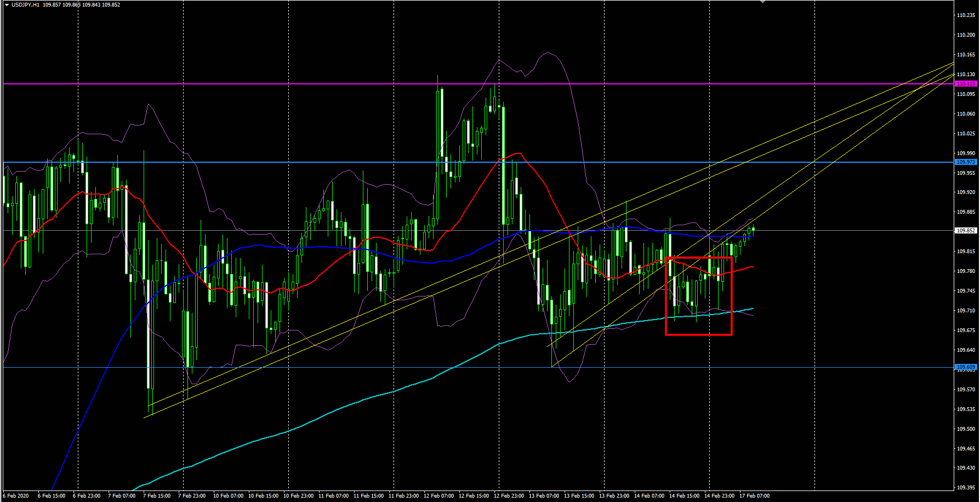The image size is (980, 502).
Task: Click the 12 Feb 23:00 time label
Action: pyautogui.click(x=509, y=496)
